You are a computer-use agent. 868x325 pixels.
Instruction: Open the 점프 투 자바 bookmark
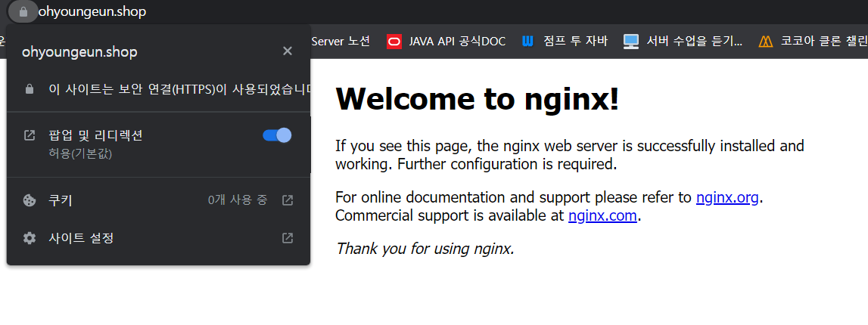click(565, 41)
